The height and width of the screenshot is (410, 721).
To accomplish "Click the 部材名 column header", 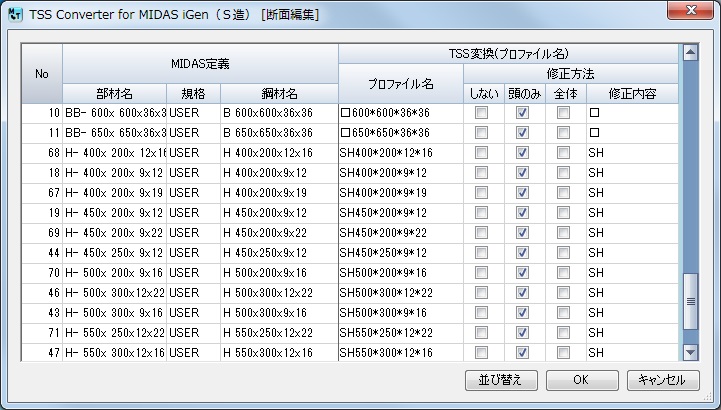I will 114,94.
